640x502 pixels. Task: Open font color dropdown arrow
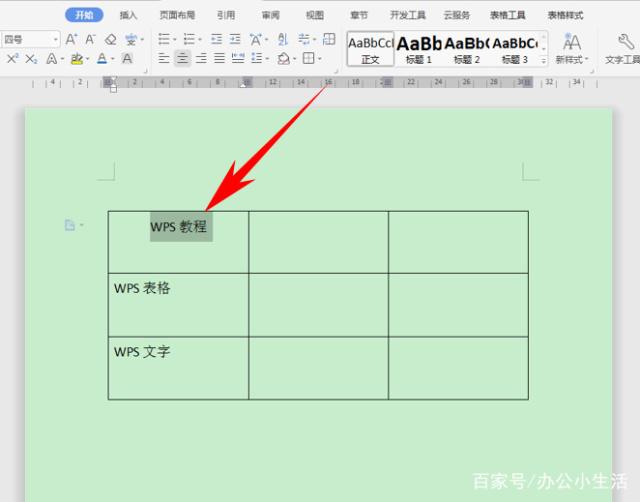point(112,59)
